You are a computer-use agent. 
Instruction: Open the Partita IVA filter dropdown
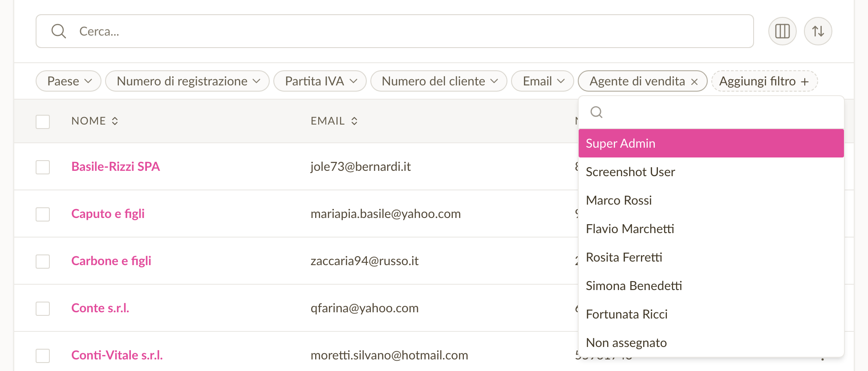(x=320, y=81)
